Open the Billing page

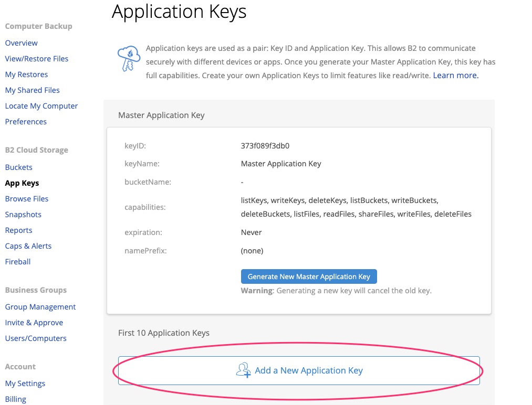[x=16, y=399]
